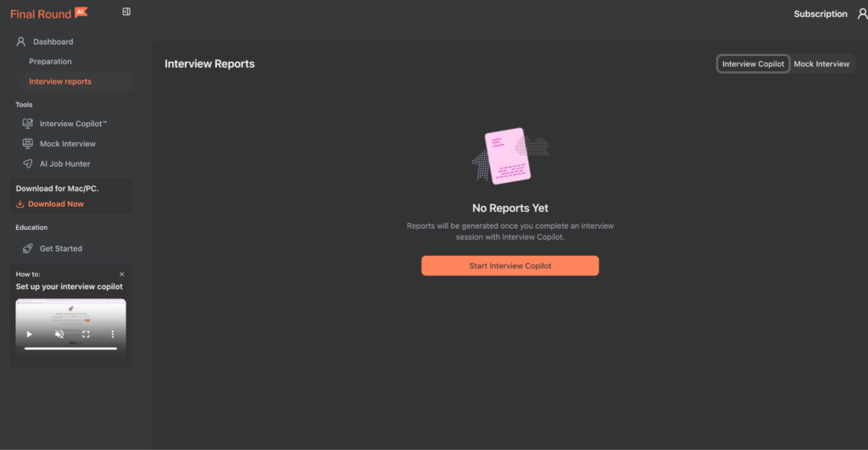
Task: Go to Preparation page
Action: tap(50, 61)
